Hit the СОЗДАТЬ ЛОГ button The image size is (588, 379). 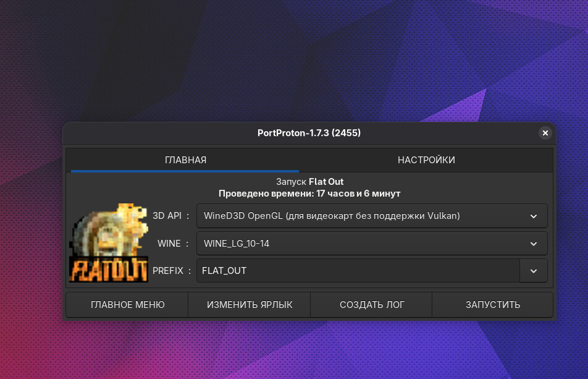(x=371, y=305)
